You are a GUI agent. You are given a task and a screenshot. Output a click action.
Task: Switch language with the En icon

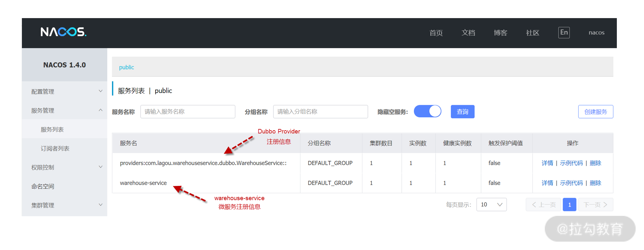(564, 32)
